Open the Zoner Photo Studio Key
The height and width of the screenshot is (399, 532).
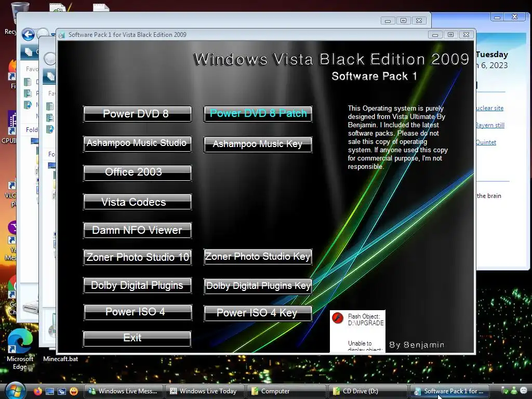pyautogui.click(x=258, y=257)
